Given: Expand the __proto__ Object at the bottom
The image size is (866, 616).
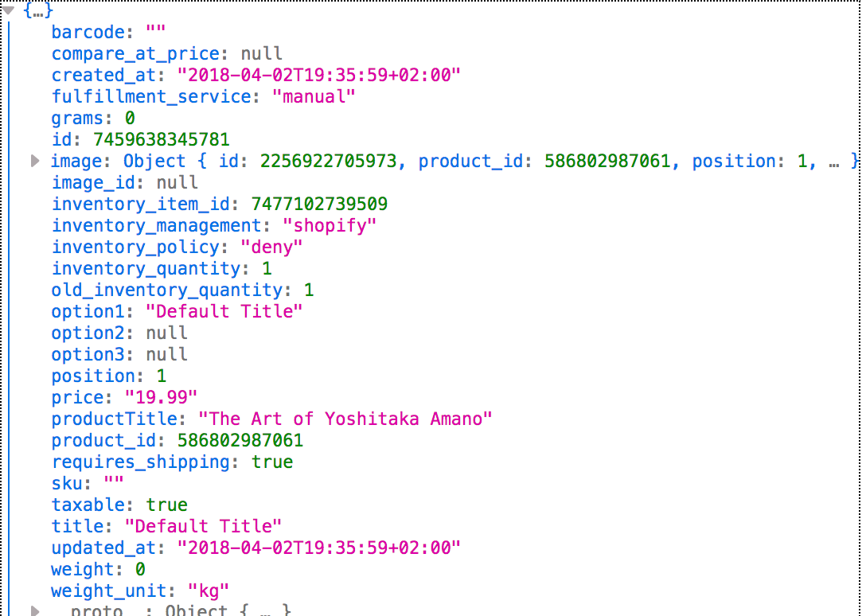Looking at the screenshot, I should (35, 610).
